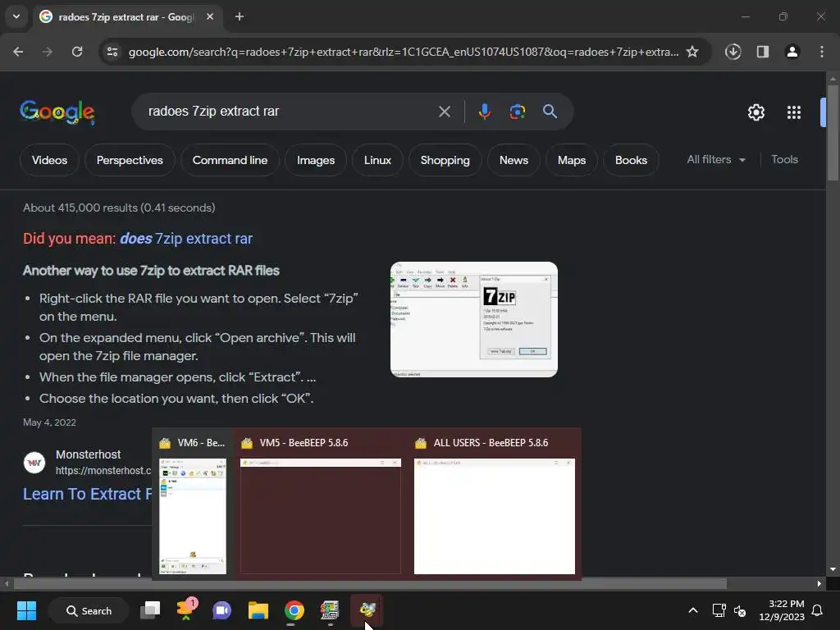Show hidden system tray icons

pos(692,610)
